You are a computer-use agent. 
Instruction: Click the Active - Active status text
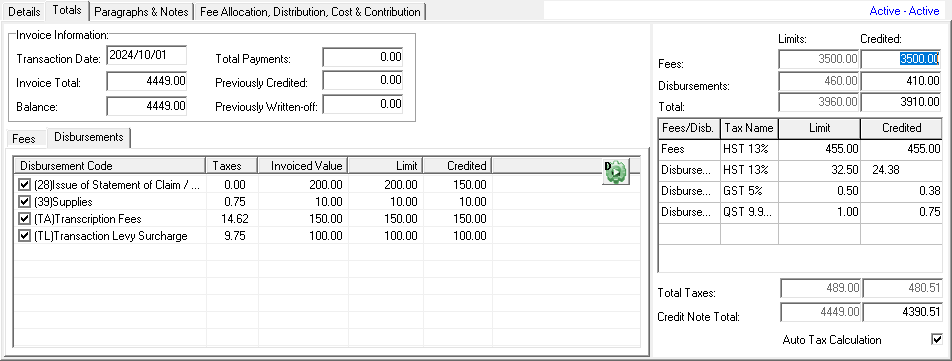pyautogui.click(x=904, y=12)
